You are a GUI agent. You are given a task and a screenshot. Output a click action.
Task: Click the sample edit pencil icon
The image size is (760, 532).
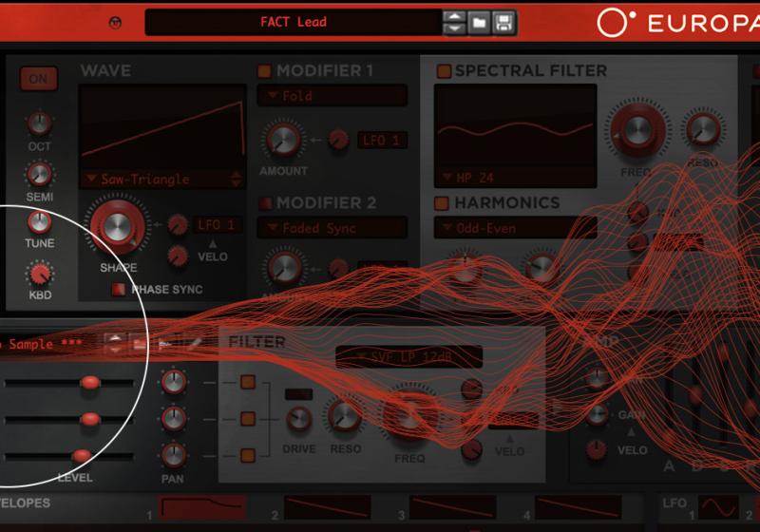click(195, 344)
